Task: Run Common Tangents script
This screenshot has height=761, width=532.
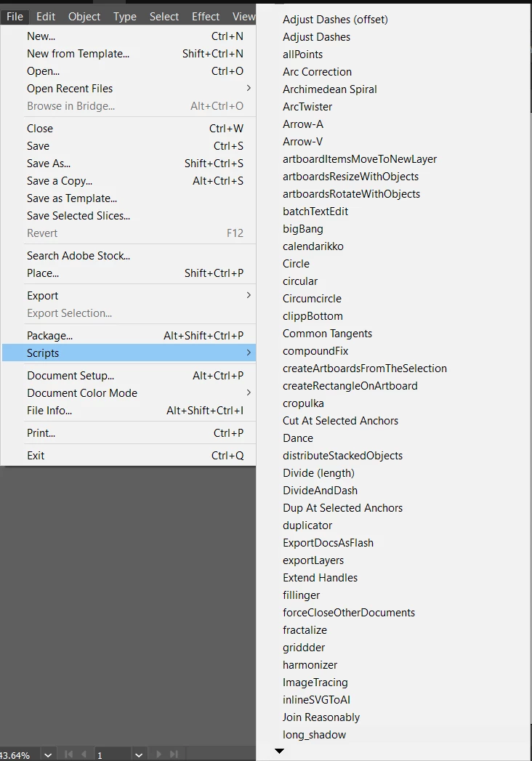Action: point(327,334)
